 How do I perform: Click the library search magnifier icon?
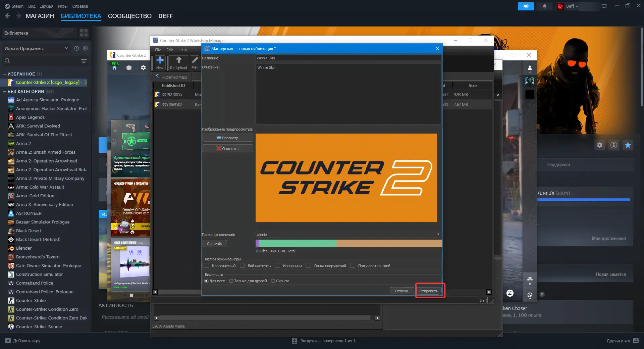pyautogui.click(x=7, y=61)
